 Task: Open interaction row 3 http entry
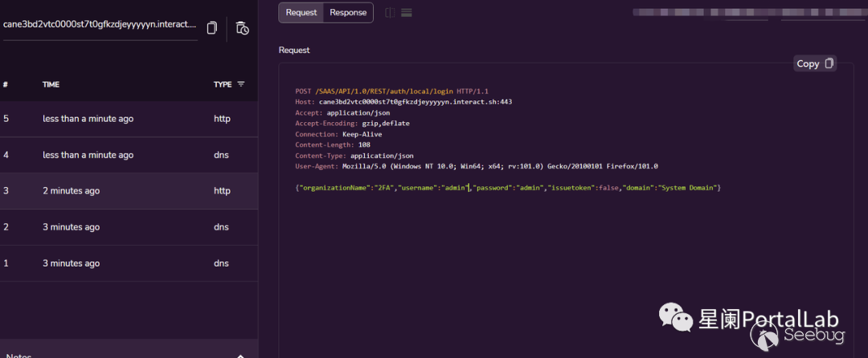(x=129, y=191)
